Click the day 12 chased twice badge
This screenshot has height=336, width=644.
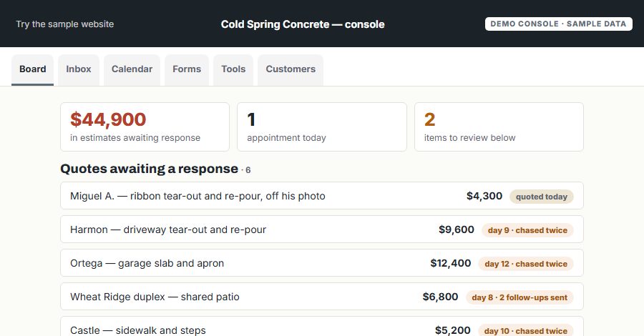[526, 264]
